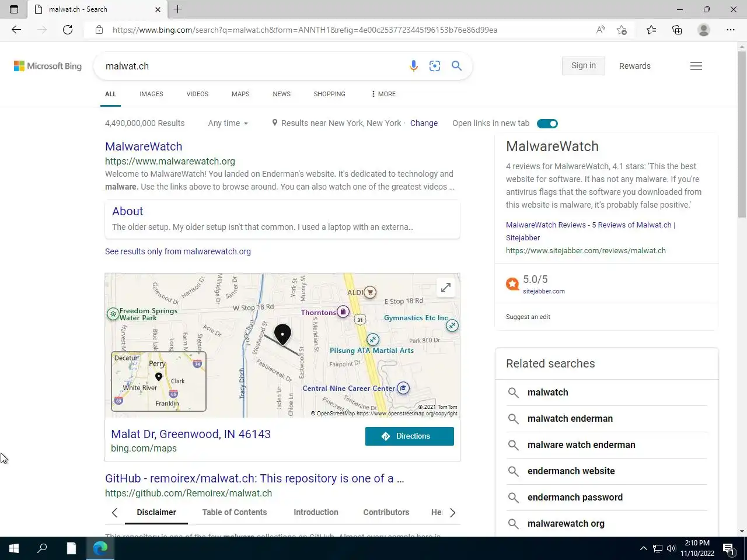Viewport: 747px width, 560px height.
Task: Open GitHub remoirex/malwat.ch result
Action: point(254,478)
